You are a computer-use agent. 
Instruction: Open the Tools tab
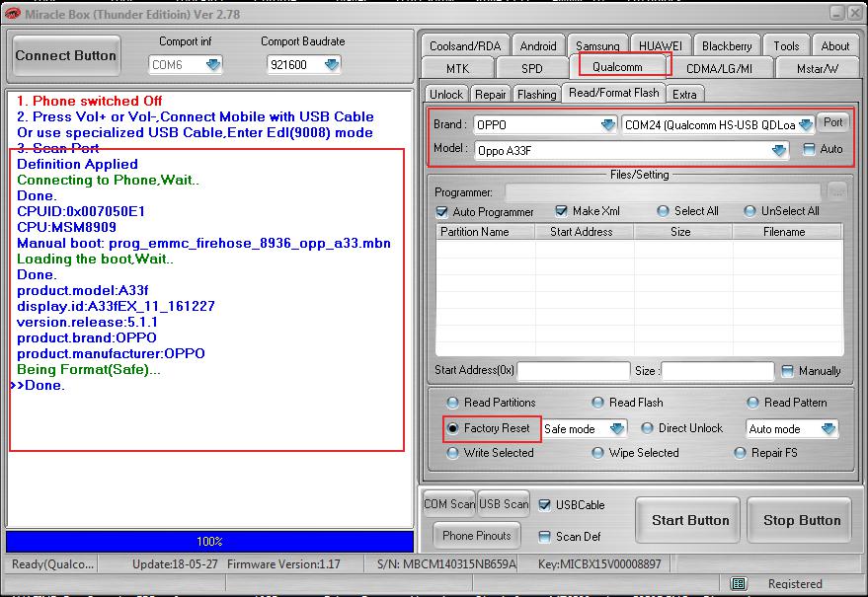coord(786,46)
